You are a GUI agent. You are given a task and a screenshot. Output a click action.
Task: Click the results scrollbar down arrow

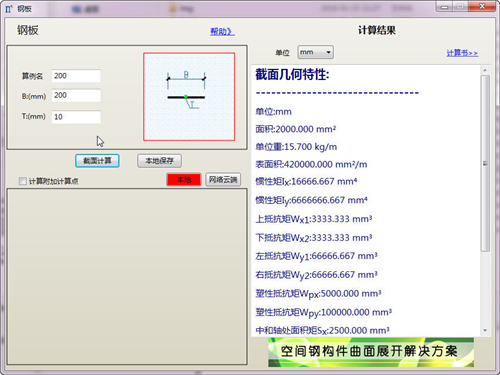(485, 330)
